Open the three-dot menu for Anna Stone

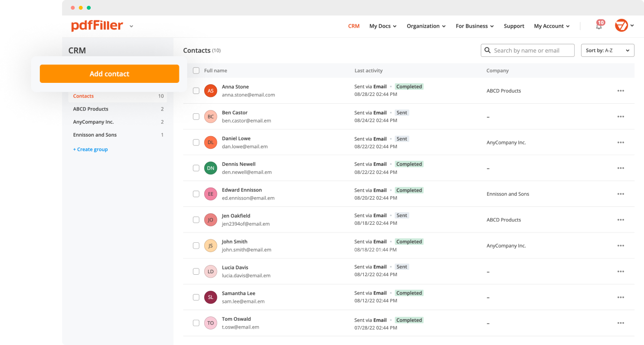point(620,91)
